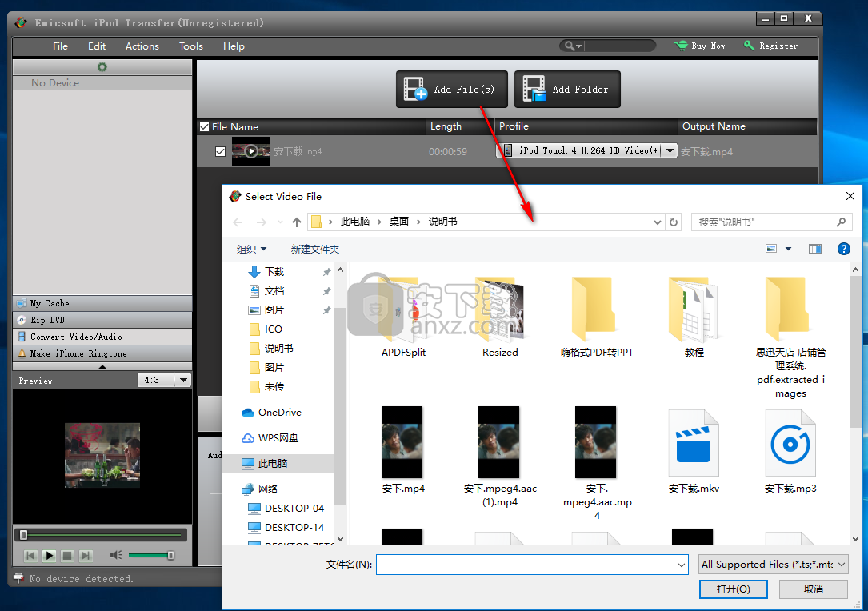Uncheck the 安下载.mp4 row checkbox
This screenshot has width=868, height=611.
(220, 151)
